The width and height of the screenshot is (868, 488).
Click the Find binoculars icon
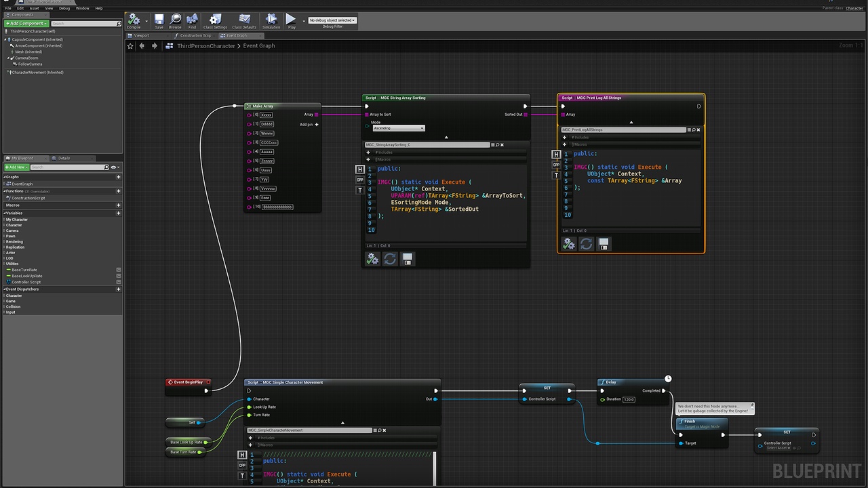192,20
